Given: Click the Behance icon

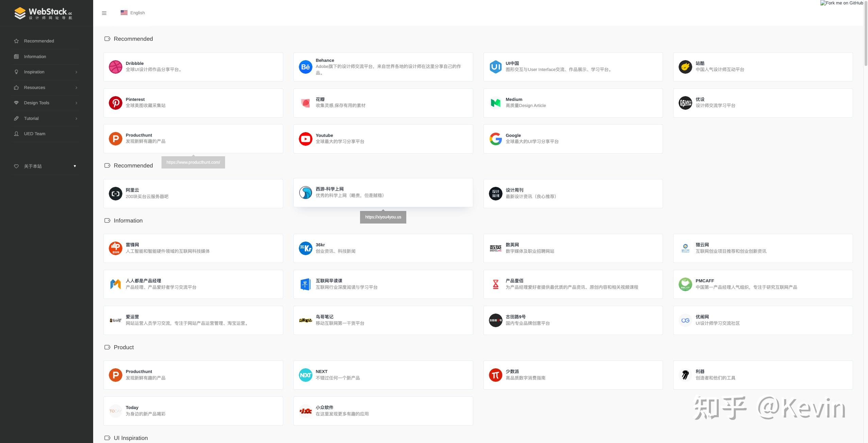Looking at the screenshot, I should coord(305,67).
